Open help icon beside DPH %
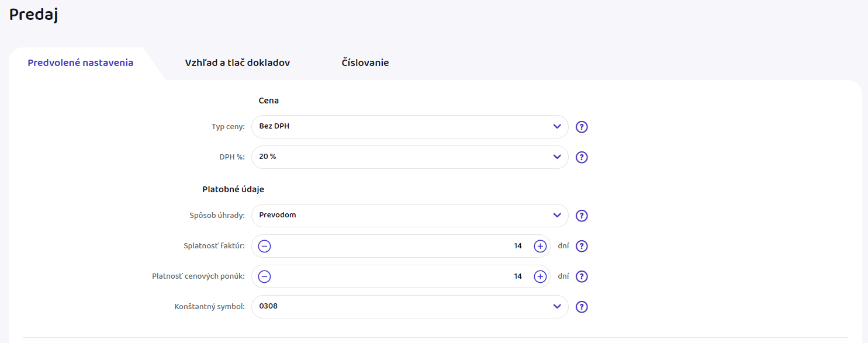This screenshot has width=868, height=343. click(581, 157)
